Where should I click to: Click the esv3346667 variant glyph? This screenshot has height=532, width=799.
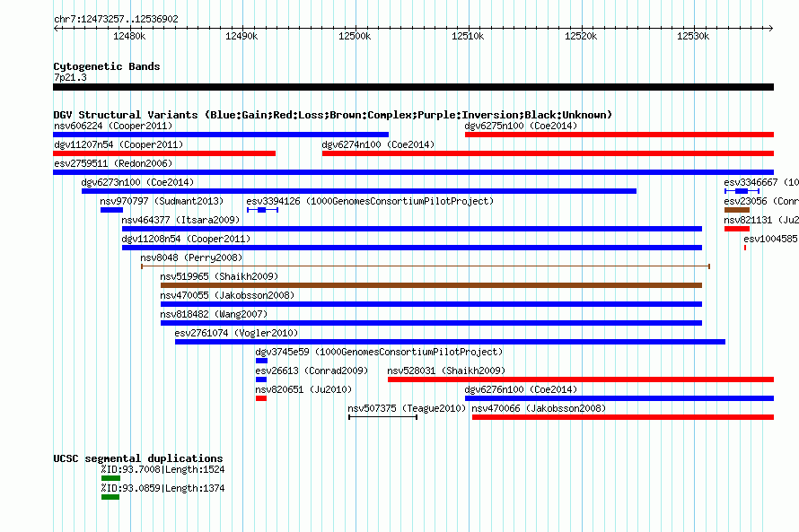[742, 191]
